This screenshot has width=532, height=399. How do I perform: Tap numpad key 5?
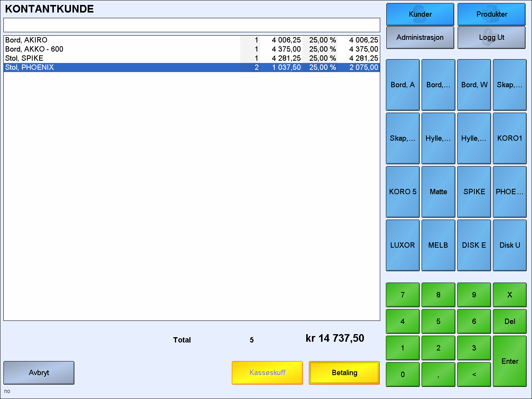(438, 321)
